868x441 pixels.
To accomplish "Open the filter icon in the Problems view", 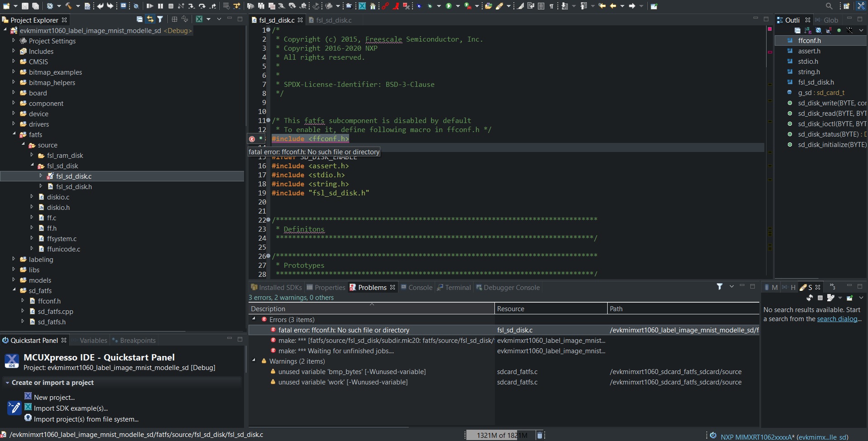I will click(x=720, y=287).
